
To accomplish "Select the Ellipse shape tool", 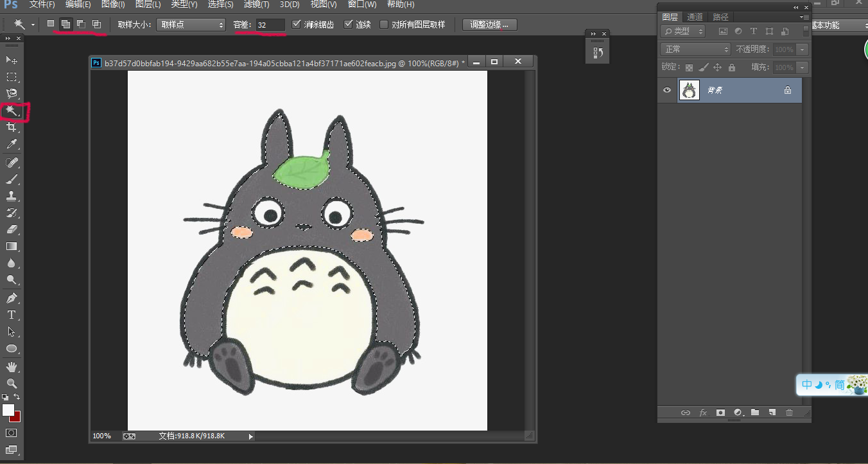I will point(12,348).
